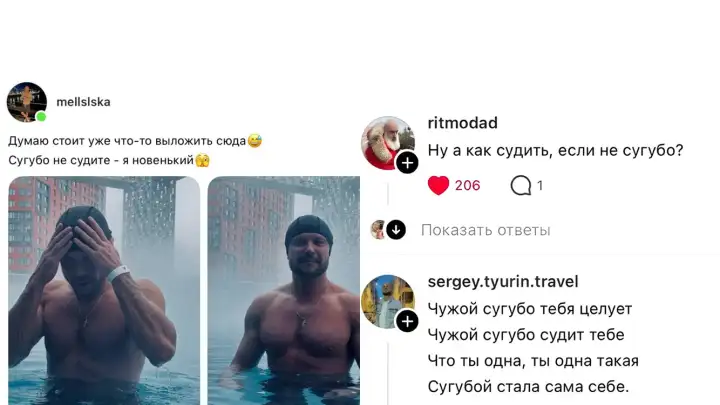
Task: Open sergey.tyurin.travel username link
Action: pyautogui.click(x=503, y=281)
